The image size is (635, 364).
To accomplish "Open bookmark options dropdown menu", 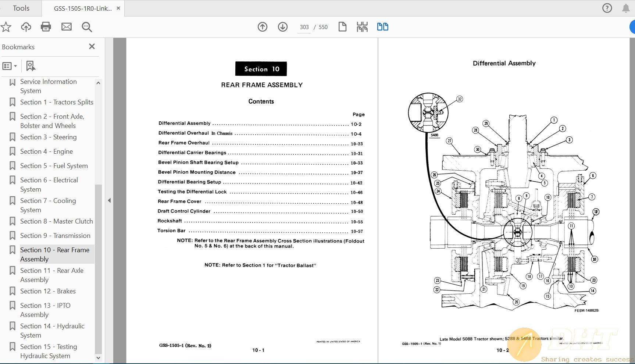I will point(10,66).
